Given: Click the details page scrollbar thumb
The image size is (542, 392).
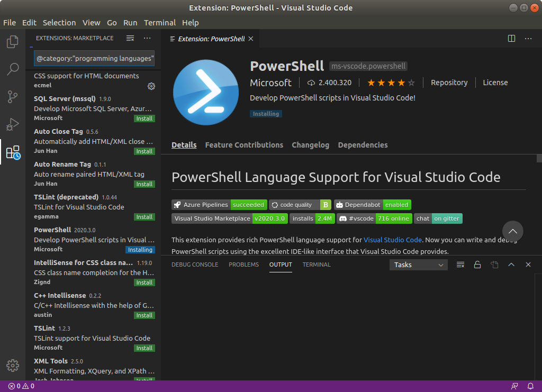Looking at the screenshot, I should (x=539, y=159).
